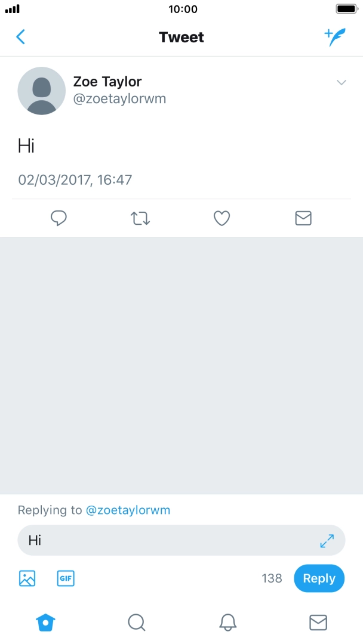Open the tweet options chevron
The image size is (363, 644).
click(342, 82)
